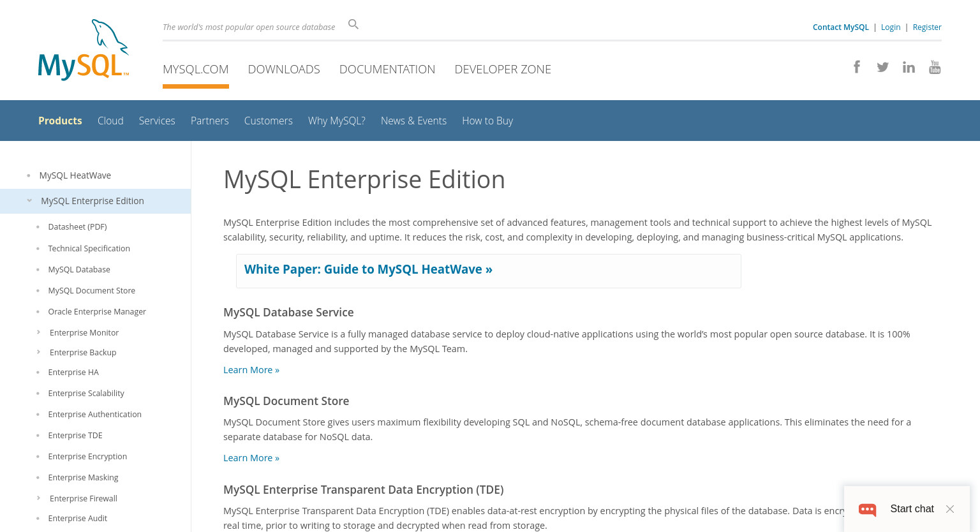Open the MySQL LinkedIn icon
This screenshot has height=532, width=980.
[x=909, y=67]
